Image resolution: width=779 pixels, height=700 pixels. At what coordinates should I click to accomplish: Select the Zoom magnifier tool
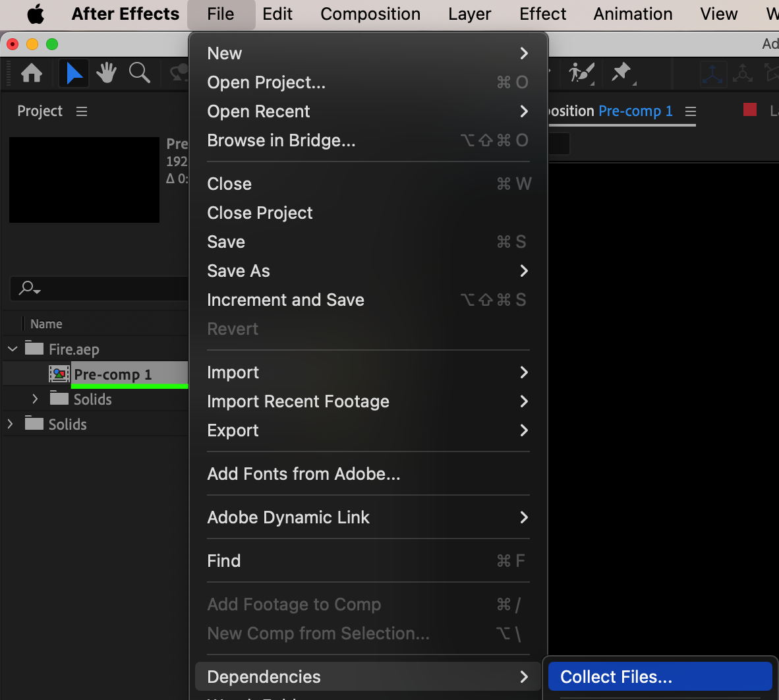(x=140, y=73)
